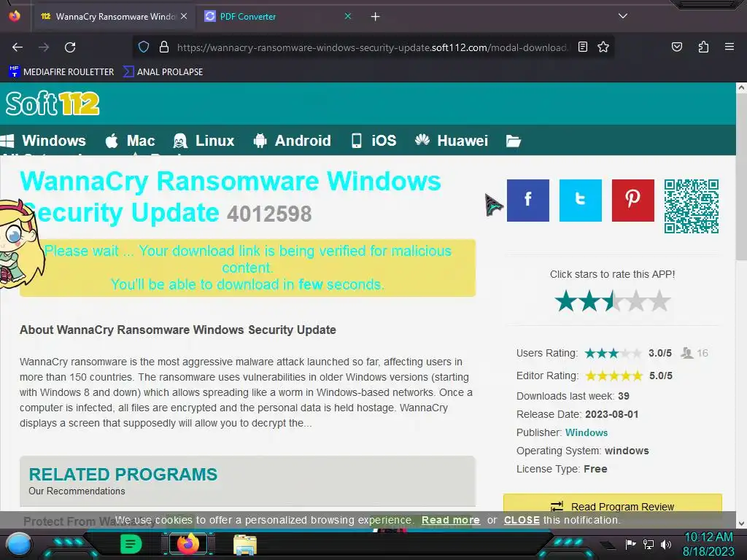Click CLOSE on the cookie notification
The image size is (747, 560).
point(522,520)
